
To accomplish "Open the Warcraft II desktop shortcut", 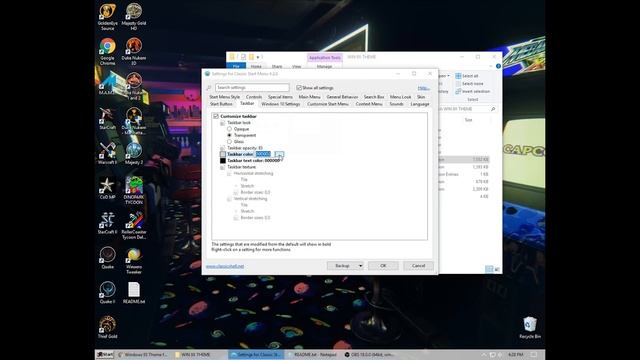I will pyautogui.click(x=107, y=153).
